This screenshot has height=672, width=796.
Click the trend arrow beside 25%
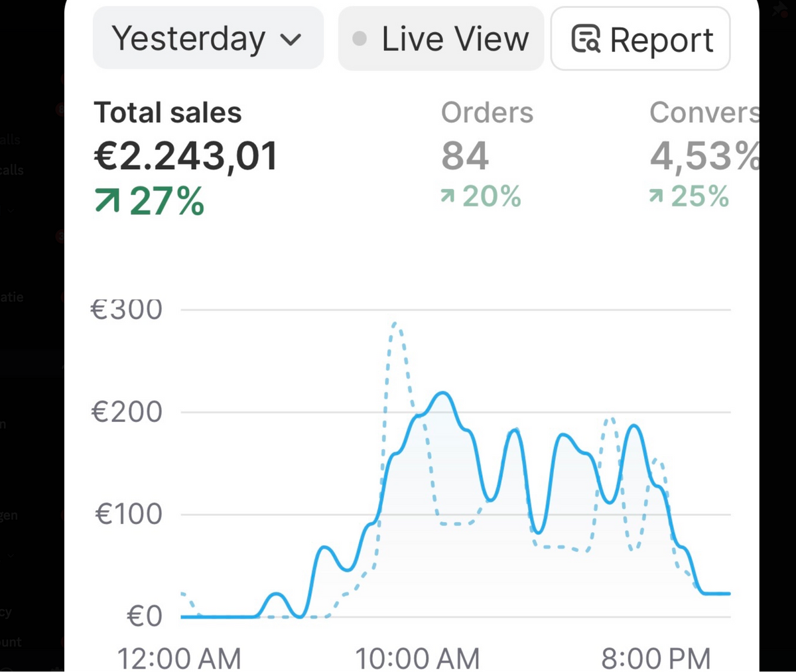[x=656, y=196]
